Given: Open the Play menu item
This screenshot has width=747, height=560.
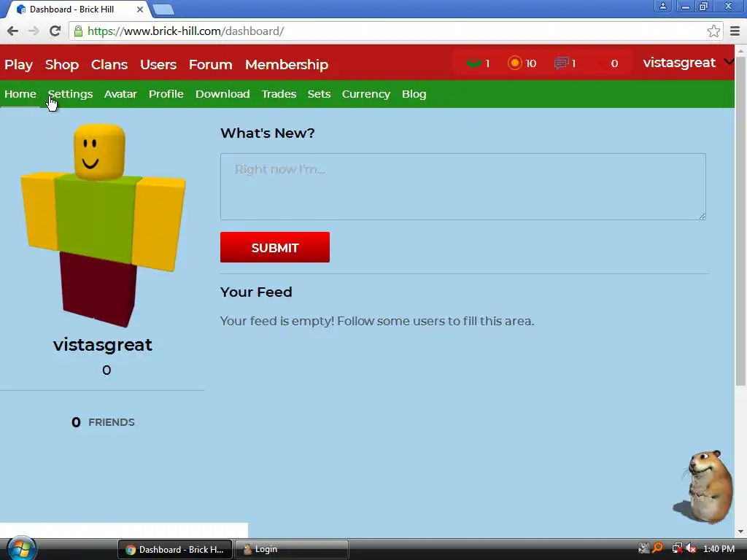Looking at the screenshot, I should point(18,64).
